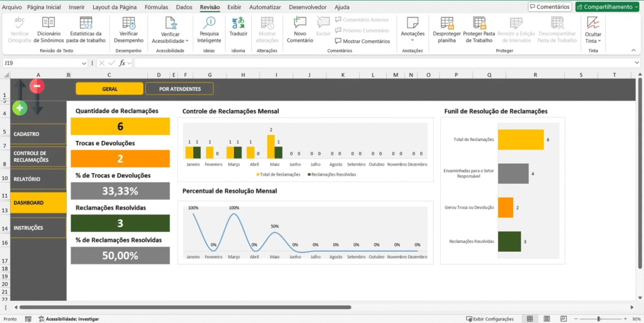Go to the RELATÓRIO sidebar section
This screenshot has height=323, width=644.
coord(38,179)
